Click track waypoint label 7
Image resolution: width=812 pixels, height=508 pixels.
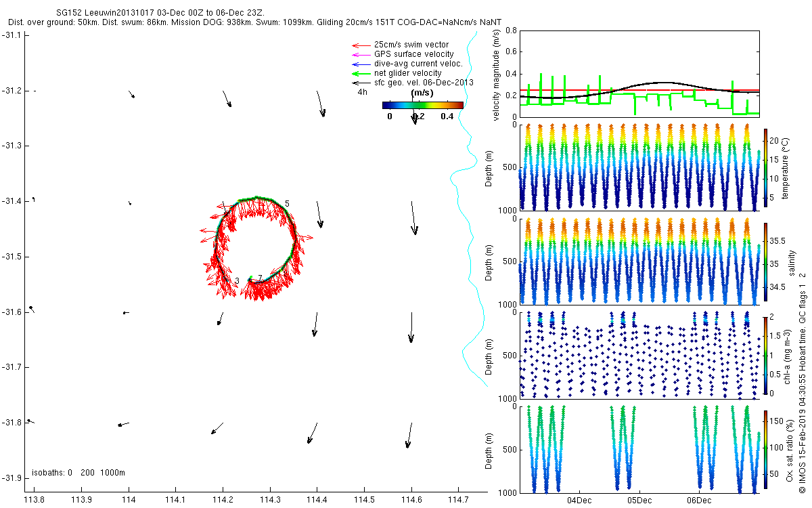(260, 278)
